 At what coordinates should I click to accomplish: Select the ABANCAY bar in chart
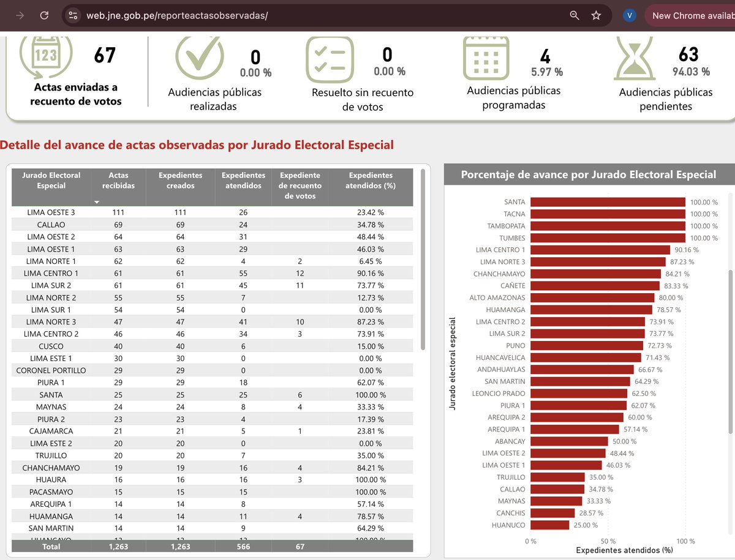tap(569, 441)
